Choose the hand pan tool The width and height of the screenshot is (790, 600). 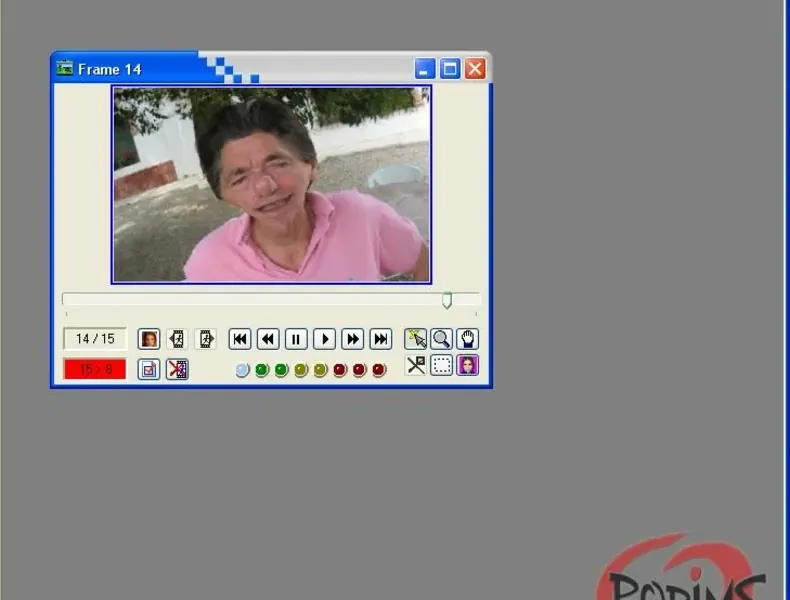[x=467, y=339]
